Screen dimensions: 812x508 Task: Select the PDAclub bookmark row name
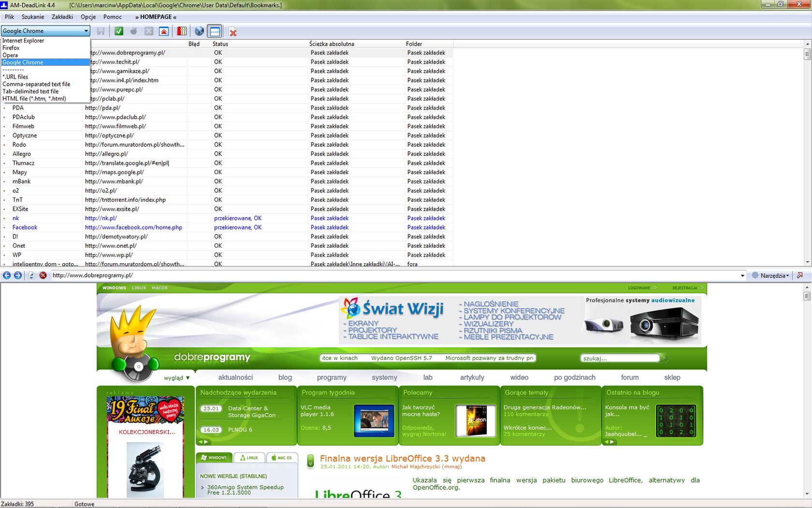24,117
